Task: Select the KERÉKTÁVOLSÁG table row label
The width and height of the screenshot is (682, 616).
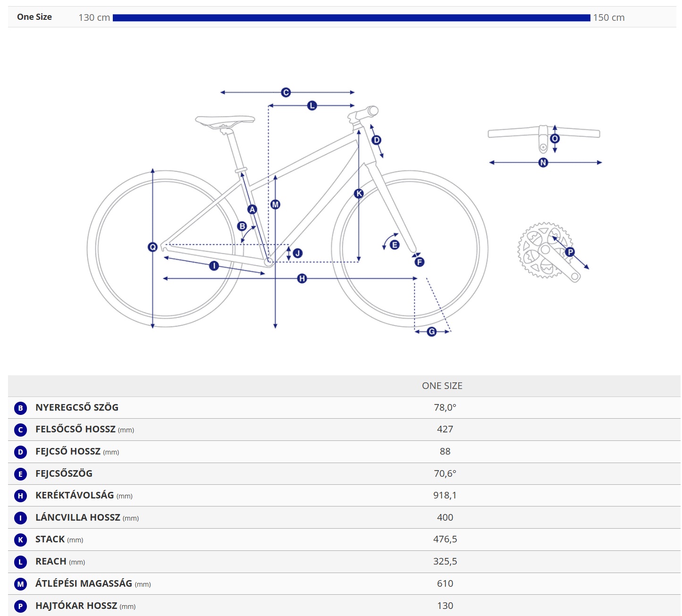Action: 75,495
